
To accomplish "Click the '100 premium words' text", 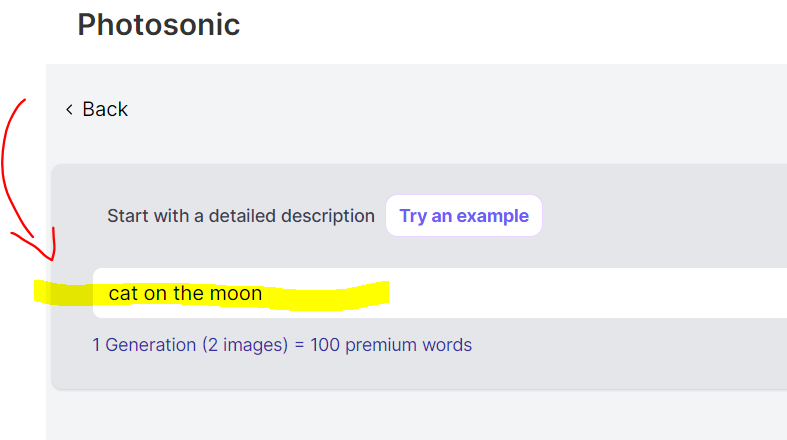I will [x=391, y=345].
